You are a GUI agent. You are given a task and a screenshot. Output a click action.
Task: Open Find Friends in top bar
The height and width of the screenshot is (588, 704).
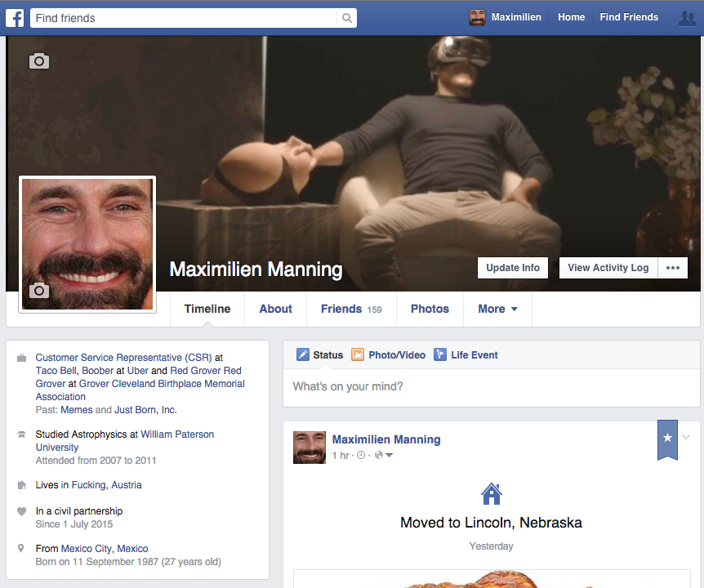click(x=629, y=17)
